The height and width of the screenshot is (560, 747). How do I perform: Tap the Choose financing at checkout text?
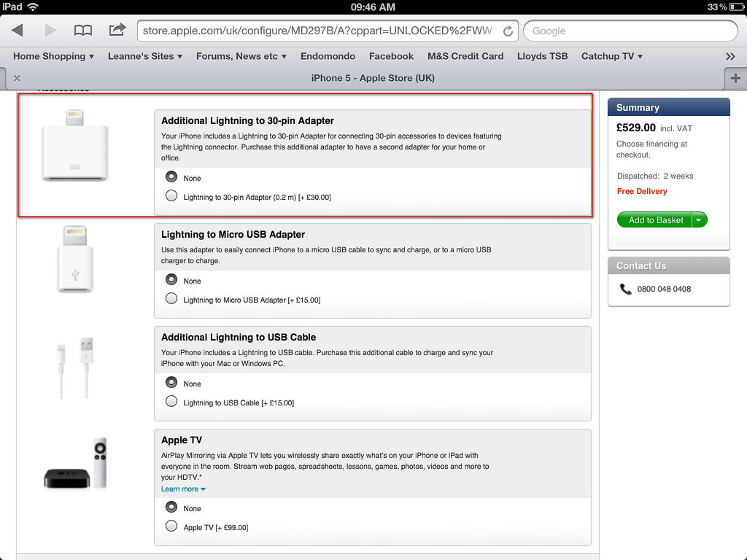pos(651,149)
